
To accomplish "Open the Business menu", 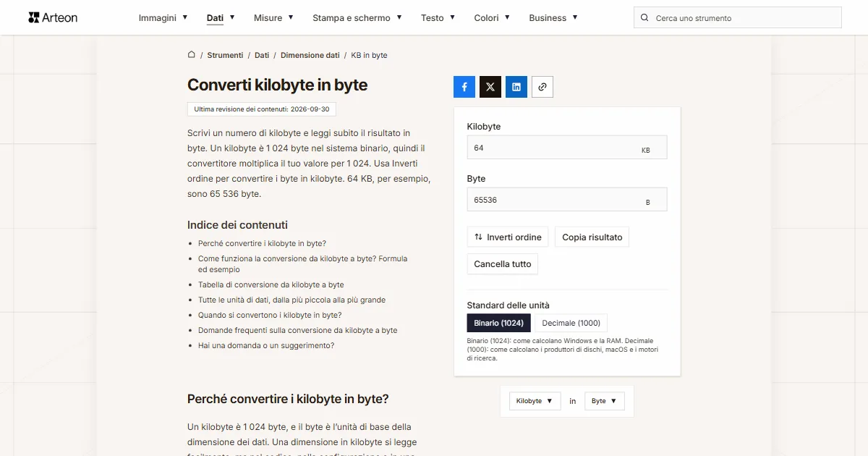I will click(553, 17).
